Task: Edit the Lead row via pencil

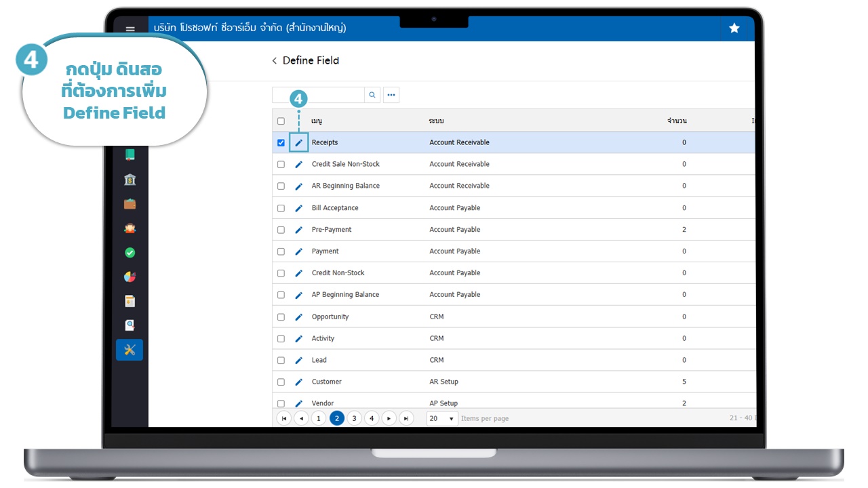Action: [298, 361]
